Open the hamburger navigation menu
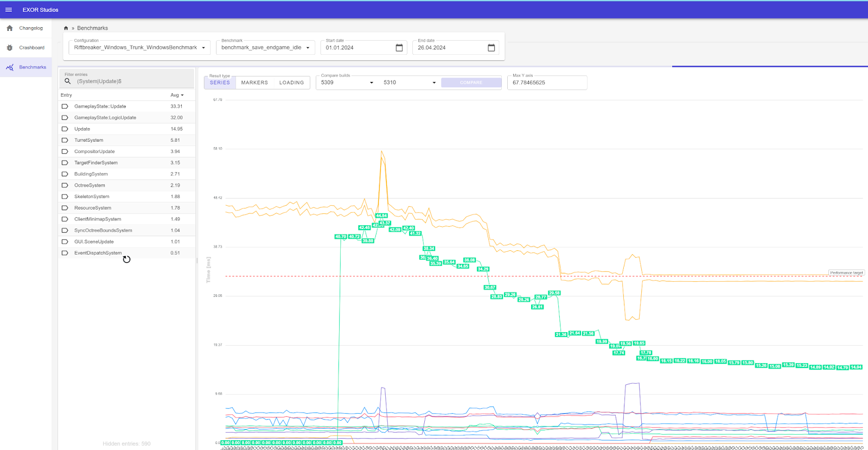The image size is (868, 450). [9, 10]
